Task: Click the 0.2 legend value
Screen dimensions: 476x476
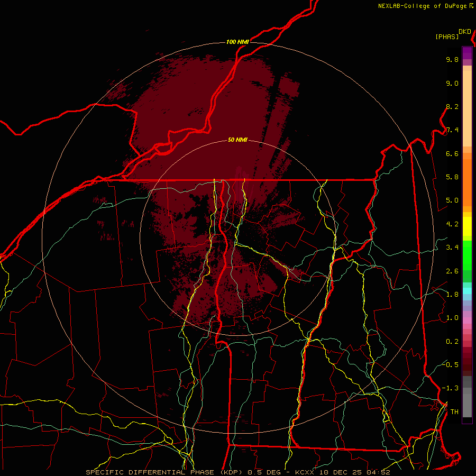Action: point(452,342)
